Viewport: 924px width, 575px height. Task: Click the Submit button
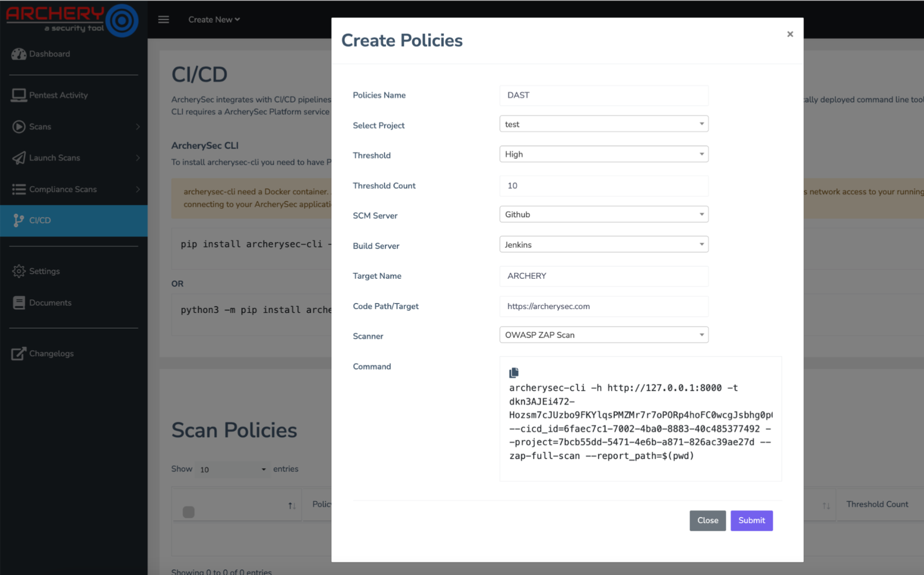coord(751,520)
